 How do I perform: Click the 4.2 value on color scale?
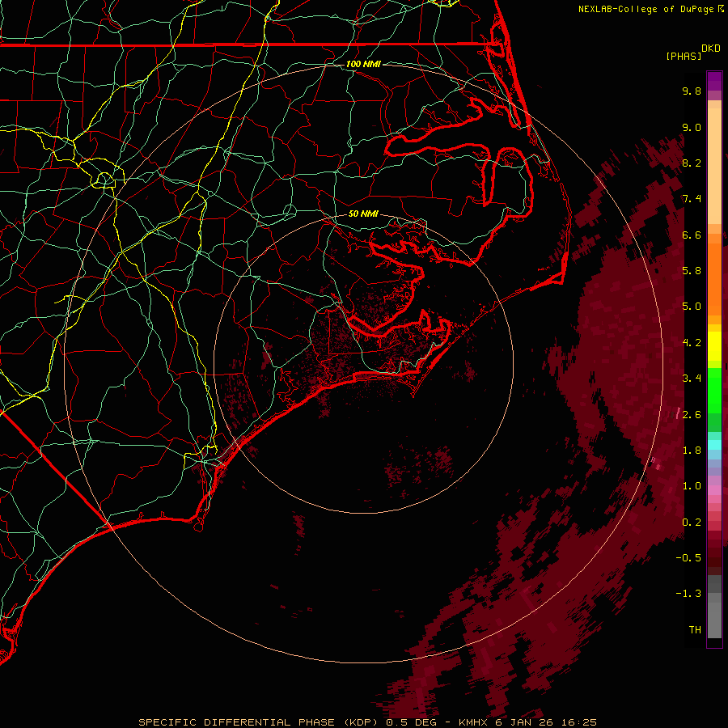tap(692, 343)
